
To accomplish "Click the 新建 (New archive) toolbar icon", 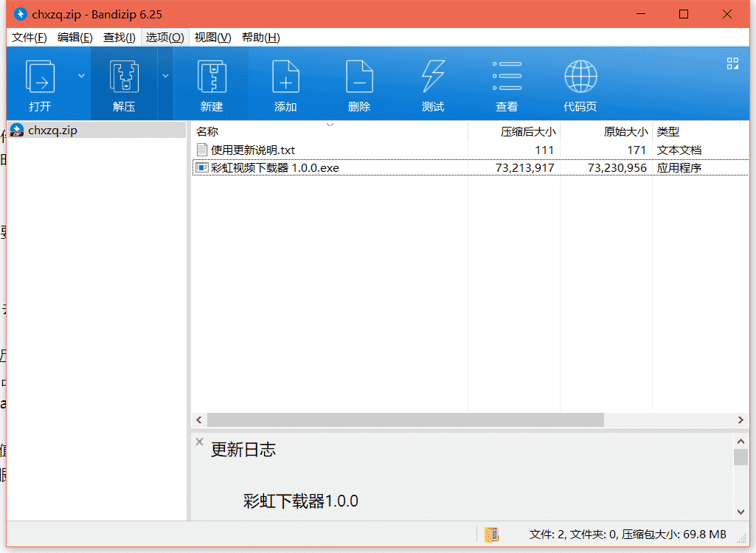I will point(212,77).
